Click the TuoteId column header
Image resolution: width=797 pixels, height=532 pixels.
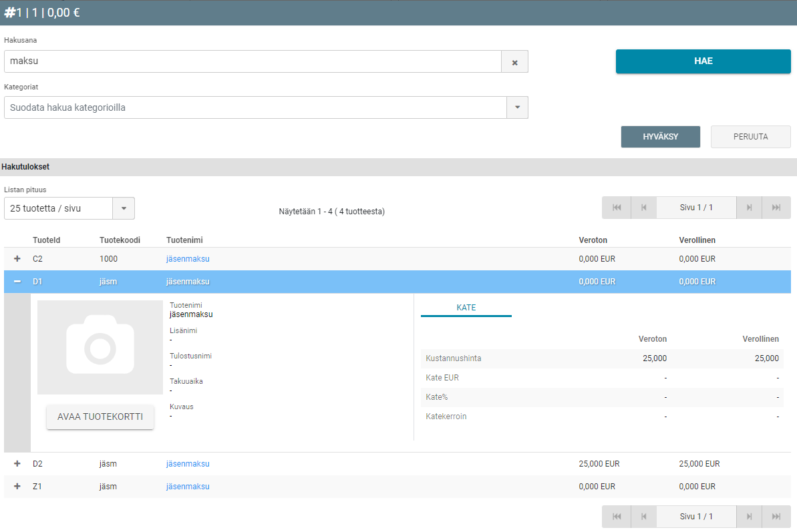tap(47, 240)
